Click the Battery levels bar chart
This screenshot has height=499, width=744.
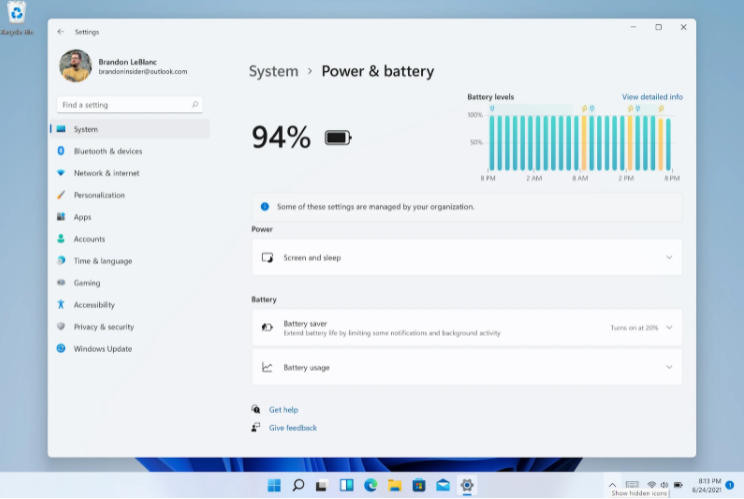(x=580, y=143)
